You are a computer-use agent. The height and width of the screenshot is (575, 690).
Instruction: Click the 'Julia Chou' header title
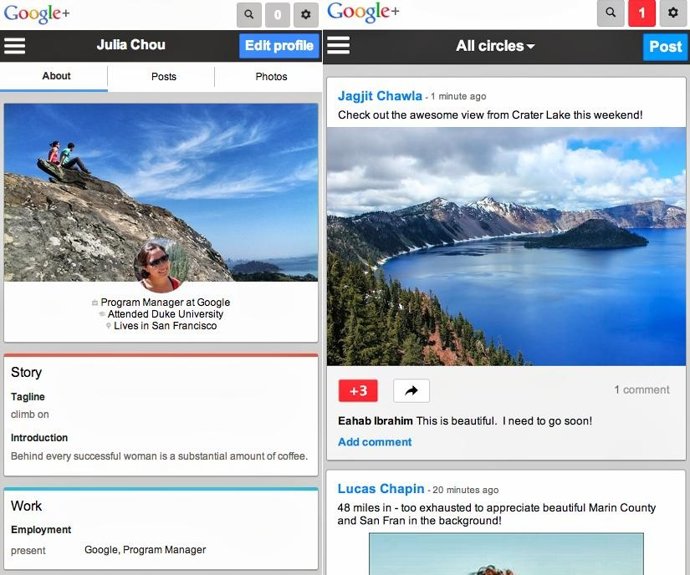point(131,45)
